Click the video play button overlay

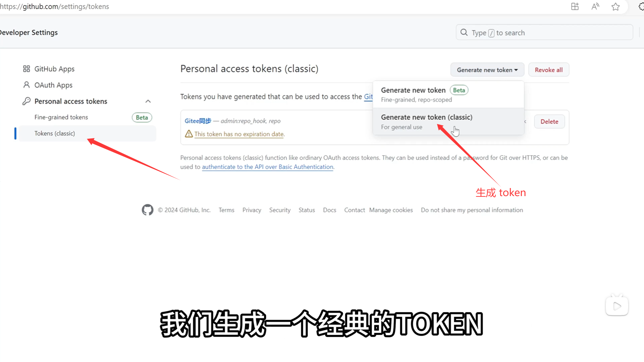tap(617, 306)
